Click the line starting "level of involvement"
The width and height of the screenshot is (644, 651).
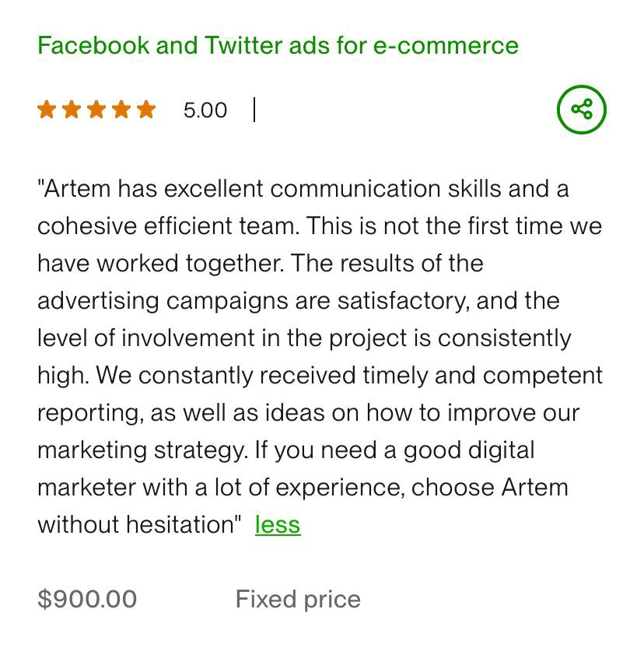[x=304, y=338]
